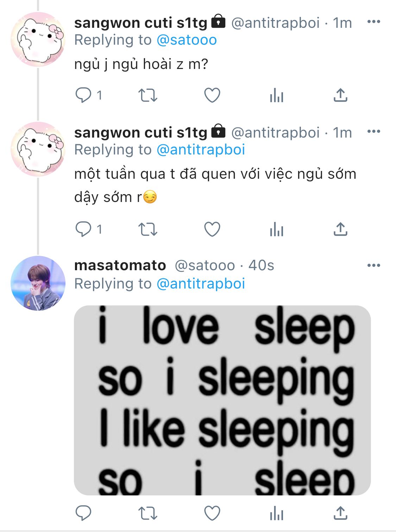Reply to the "ngủ j ngủ hoài" tweet
Viewport: 396px width, 532px height.
point(84,95)
